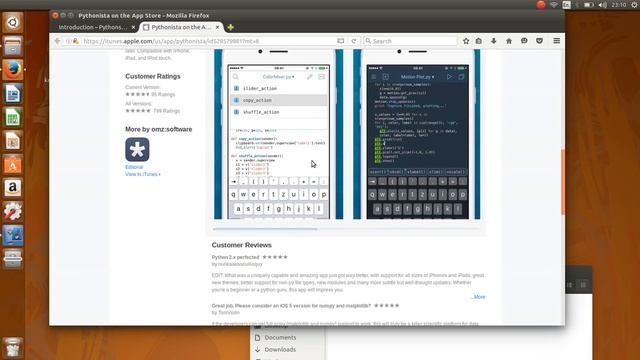Click the Firefox launcher icon
Image resolution: width=640 pixels, height=360 pixels.
(x=13, y=70)
